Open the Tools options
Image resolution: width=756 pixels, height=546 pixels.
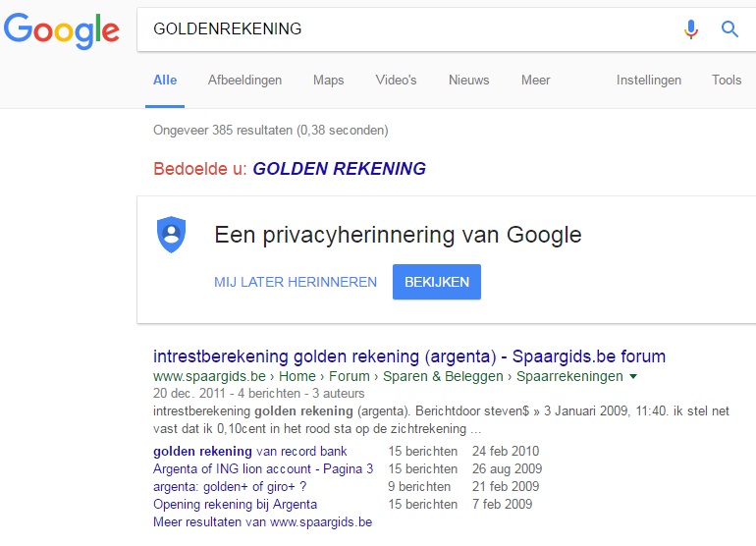[727, 81]
